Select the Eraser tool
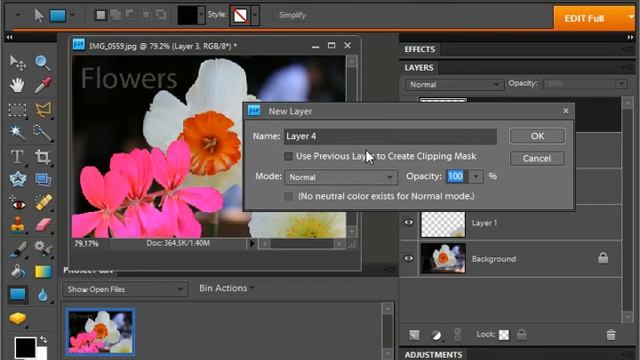This screenshot has height=360, width=640. (x=43, y=225)
